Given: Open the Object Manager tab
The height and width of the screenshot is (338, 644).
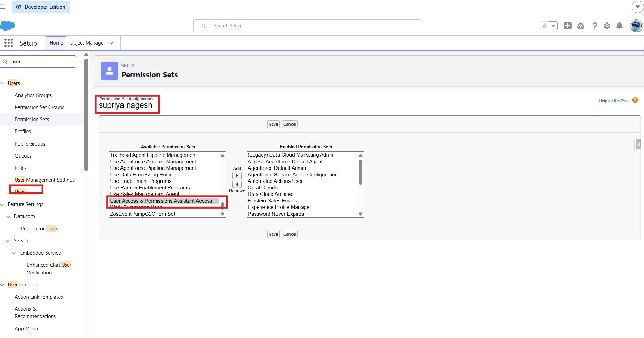Looking at the screenshot, I should 87,43.
